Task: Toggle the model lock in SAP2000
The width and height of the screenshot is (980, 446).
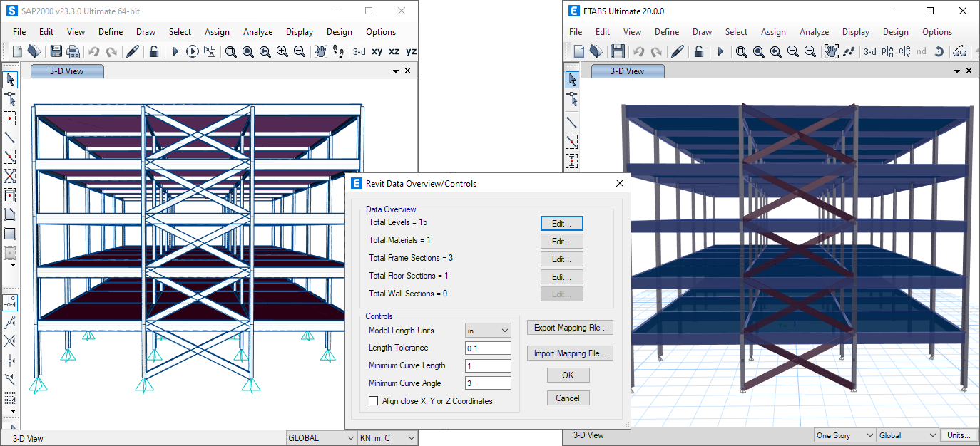Action: pos(154,51)
